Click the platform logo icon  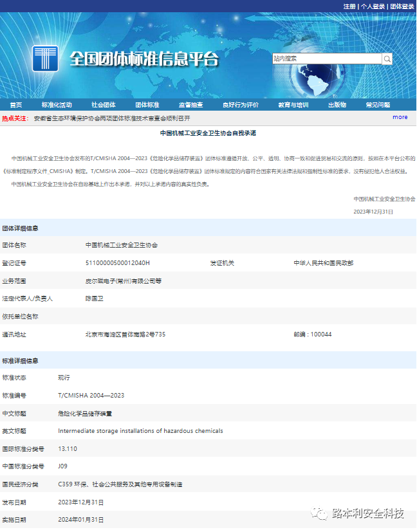[46, 59]
